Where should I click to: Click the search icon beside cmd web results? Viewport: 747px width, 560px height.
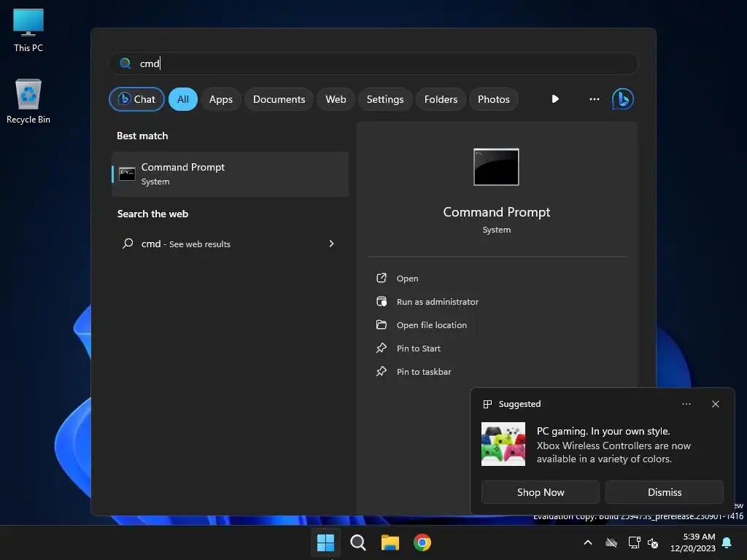click(128, 244)
